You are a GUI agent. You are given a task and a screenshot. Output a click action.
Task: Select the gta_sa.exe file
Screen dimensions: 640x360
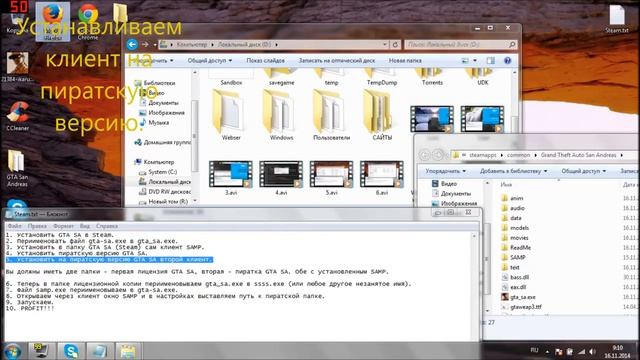518,297
